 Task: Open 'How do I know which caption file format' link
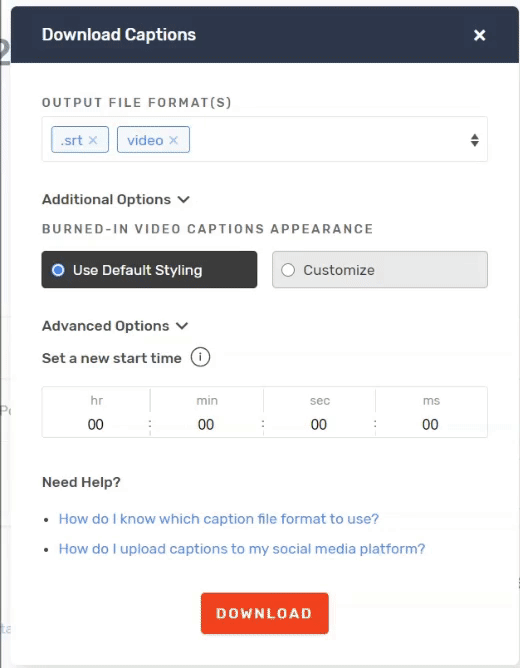pos(218,519)
